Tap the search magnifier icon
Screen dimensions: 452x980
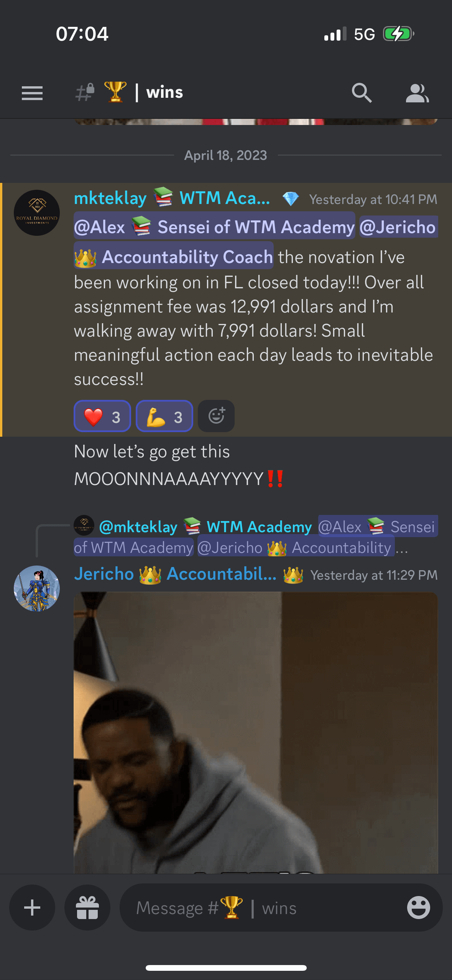coord(362,93)
